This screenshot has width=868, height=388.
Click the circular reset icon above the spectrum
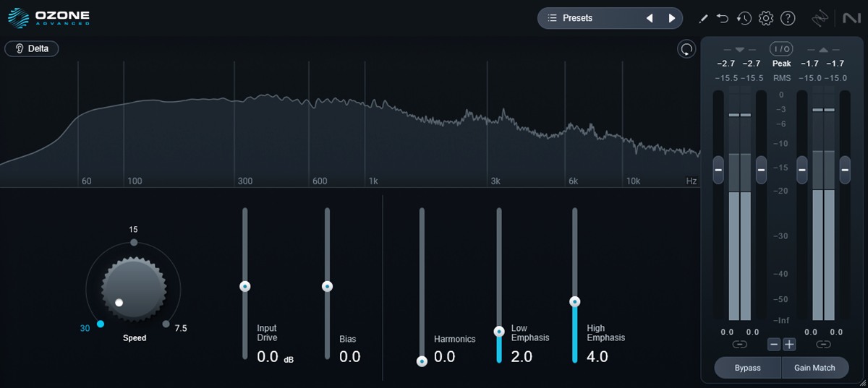686,49
